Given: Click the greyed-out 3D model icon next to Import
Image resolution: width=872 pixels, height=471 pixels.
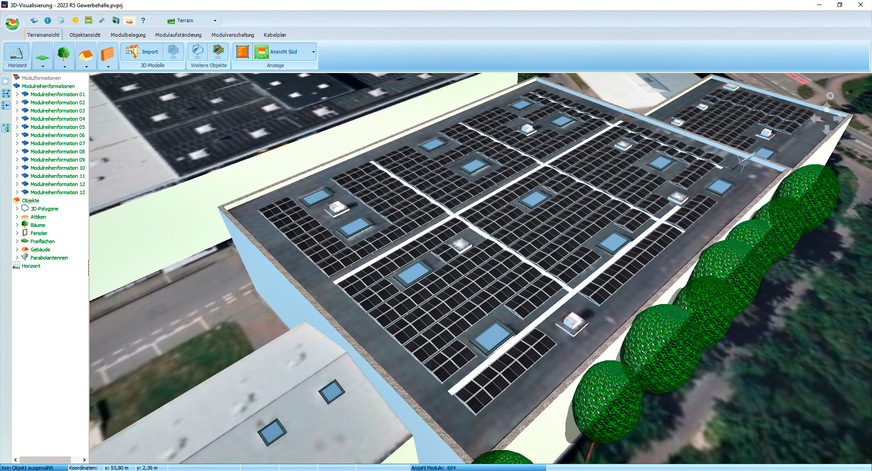Looking at the screenshot, I should [174, 52].
